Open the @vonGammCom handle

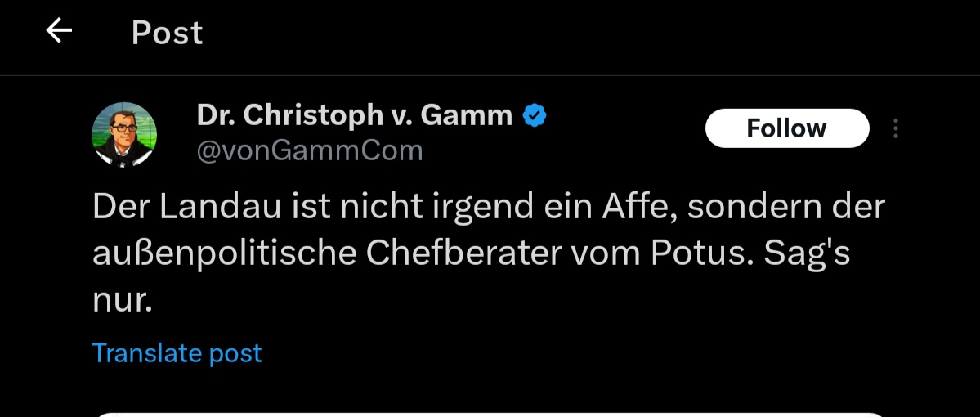[310, 150]
